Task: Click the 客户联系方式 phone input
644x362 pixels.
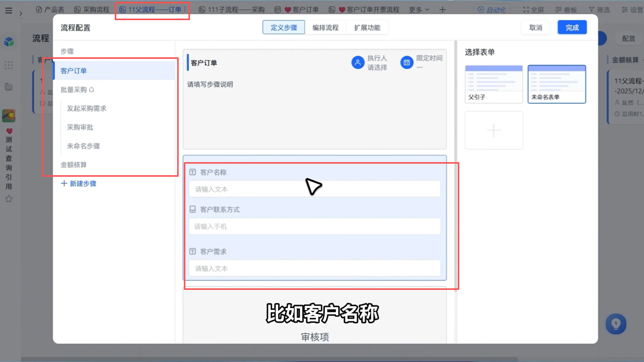Action: point(315,227)
